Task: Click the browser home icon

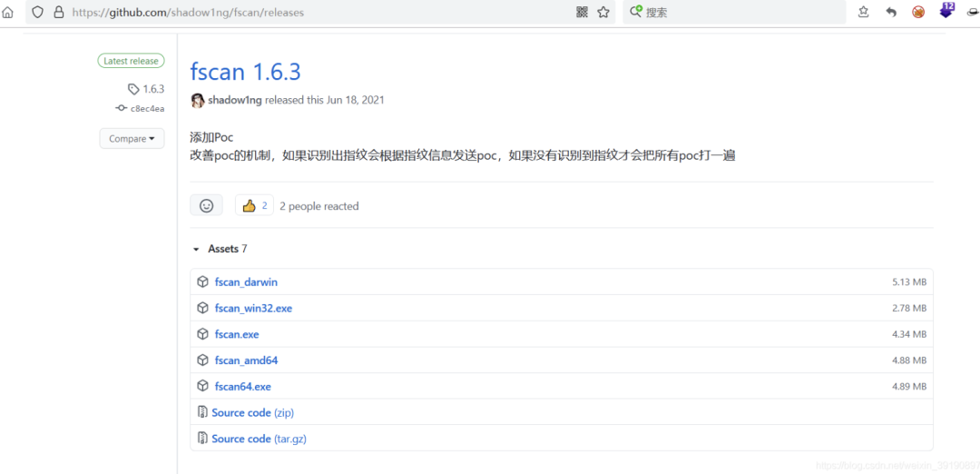Action: pyautogui.click(x=7, y=12)
